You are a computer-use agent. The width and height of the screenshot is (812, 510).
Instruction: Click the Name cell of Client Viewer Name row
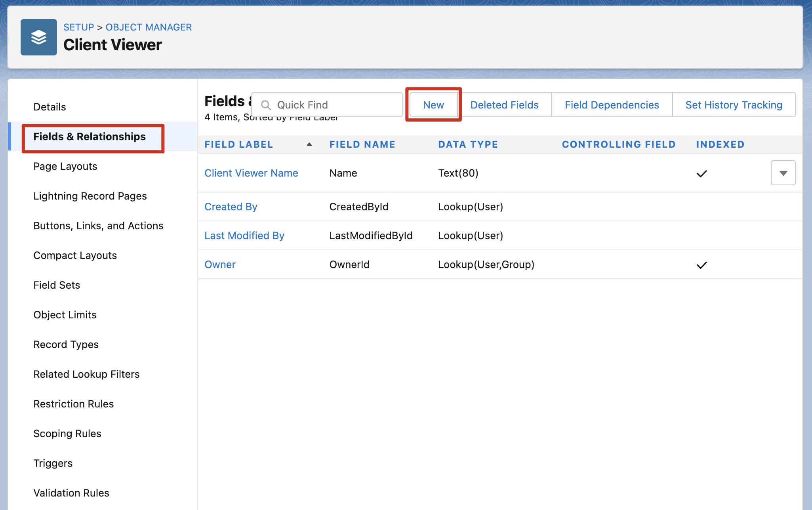(x=343, y=173)
